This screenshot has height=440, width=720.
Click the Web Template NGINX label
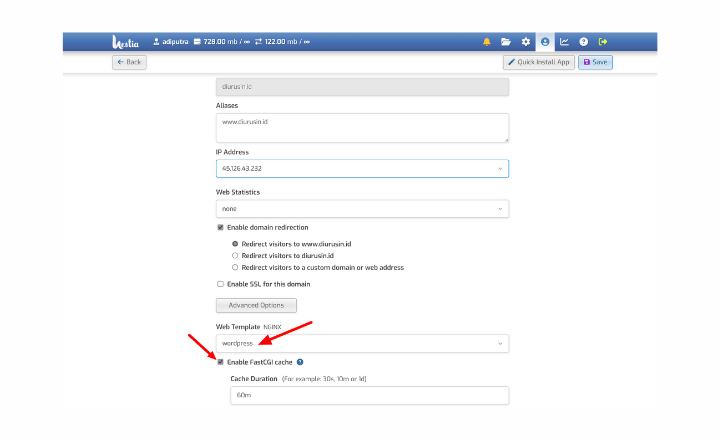(248, 327)
